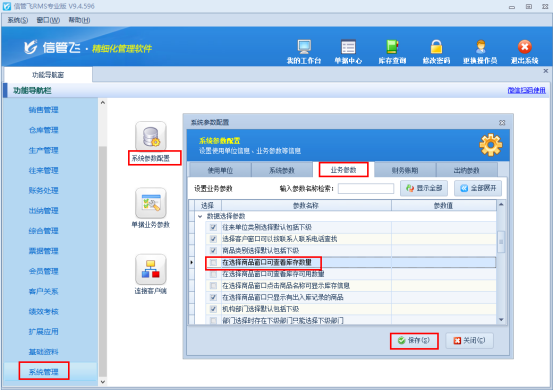Open 系统参数配置 database icon
Screen dimensions: 553x391
[151, 136]
